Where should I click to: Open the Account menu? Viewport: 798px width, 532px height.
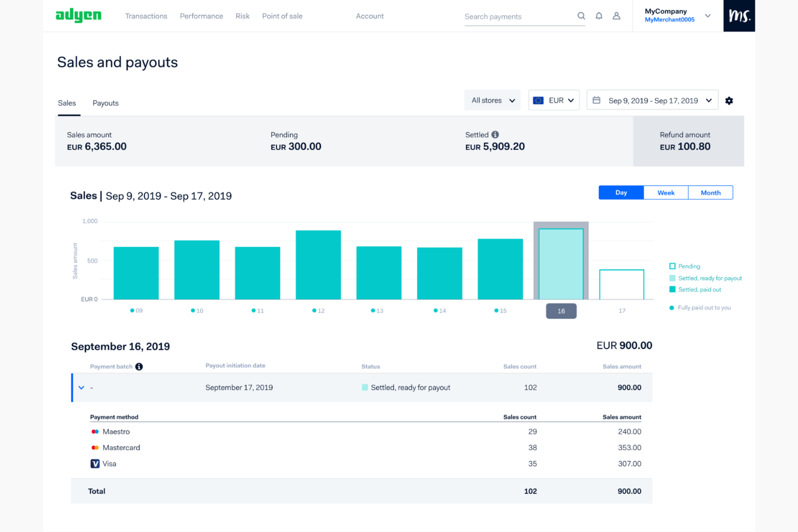(x=370, y=16)
